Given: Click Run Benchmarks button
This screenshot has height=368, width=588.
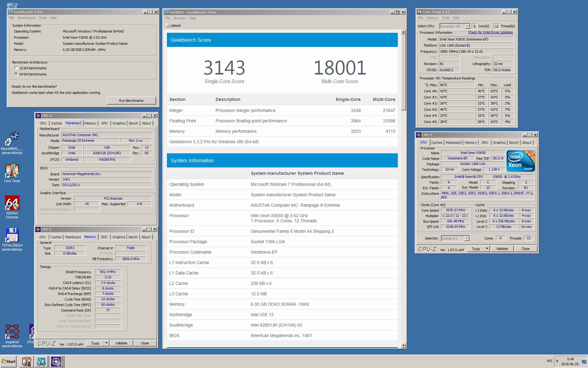Looking at the screenshot, I should tap(131, 101).
